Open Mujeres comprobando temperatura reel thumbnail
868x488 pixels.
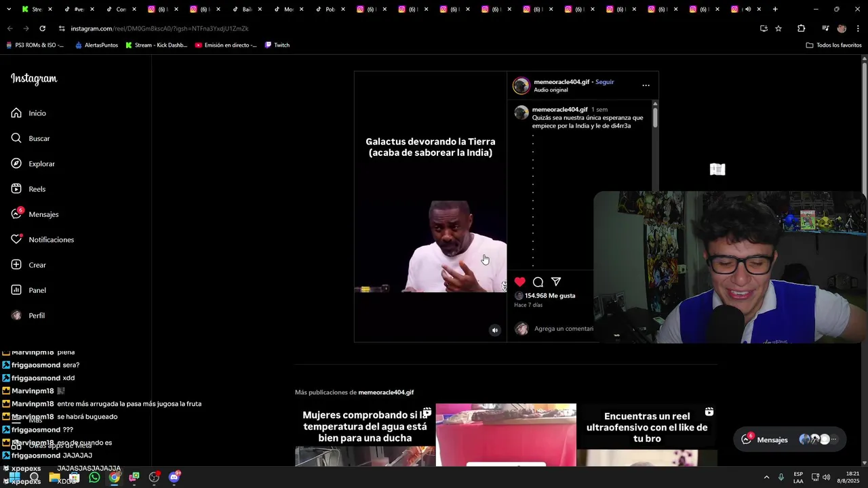(x=365, y=435)
